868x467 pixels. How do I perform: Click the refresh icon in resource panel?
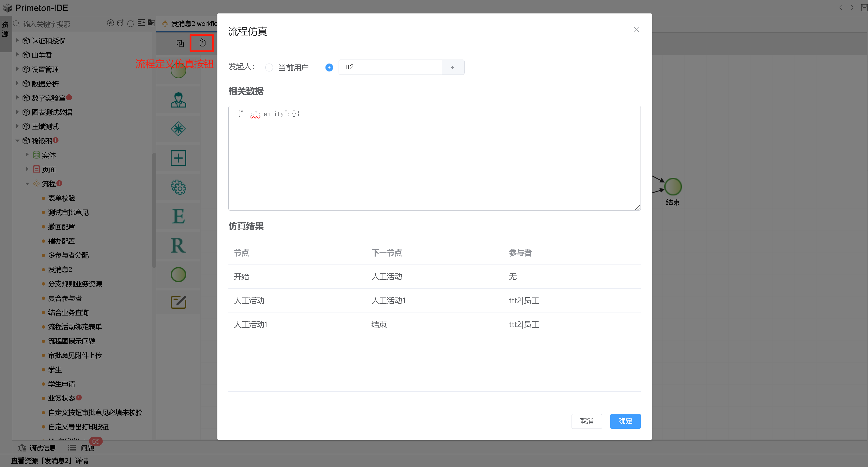tap(130, 23)
